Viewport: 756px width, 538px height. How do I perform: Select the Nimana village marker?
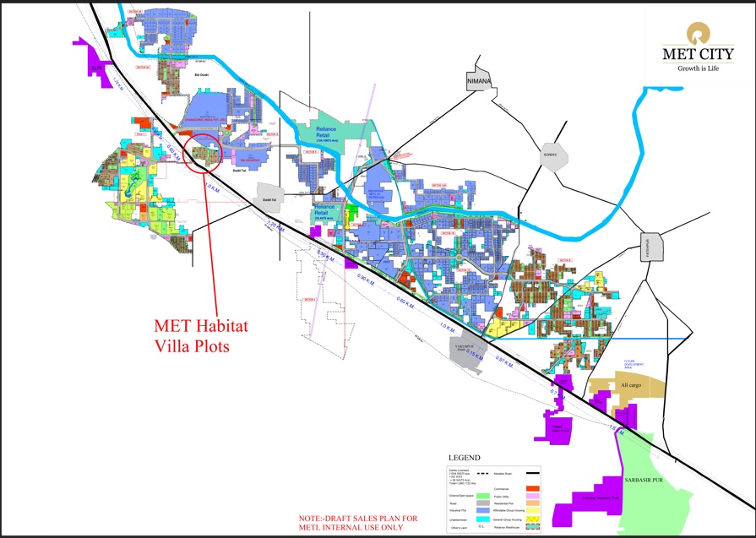coord(477,81)
